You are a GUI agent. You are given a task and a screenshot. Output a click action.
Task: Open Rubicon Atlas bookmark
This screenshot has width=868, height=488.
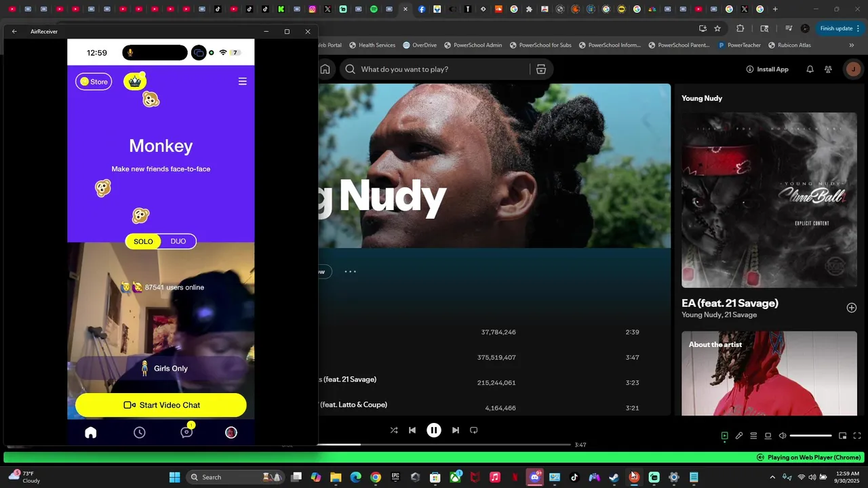(789, 45)
